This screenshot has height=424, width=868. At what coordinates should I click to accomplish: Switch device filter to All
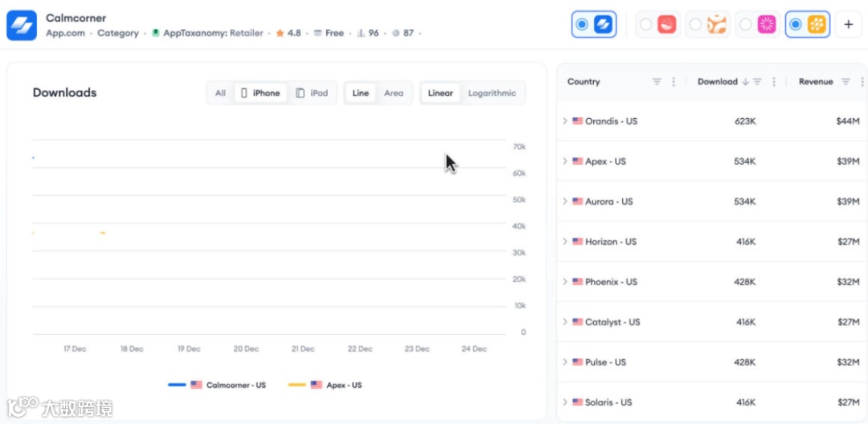click(220, 93)
